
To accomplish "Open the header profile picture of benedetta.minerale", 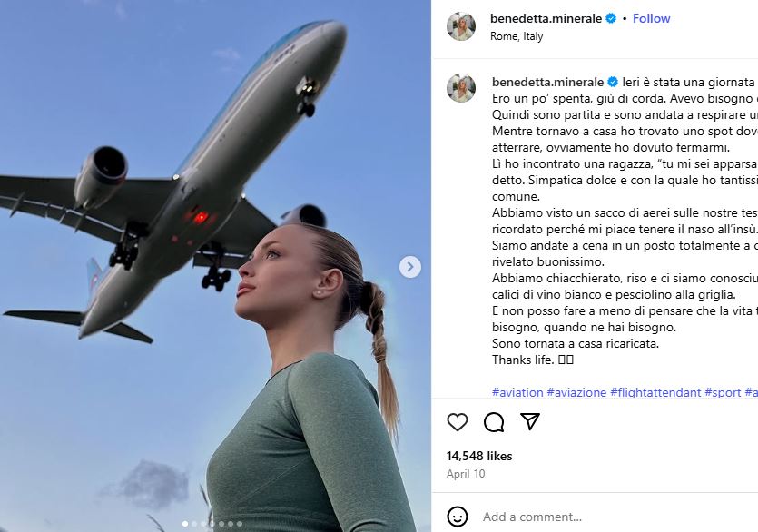I will coord(460,26).
